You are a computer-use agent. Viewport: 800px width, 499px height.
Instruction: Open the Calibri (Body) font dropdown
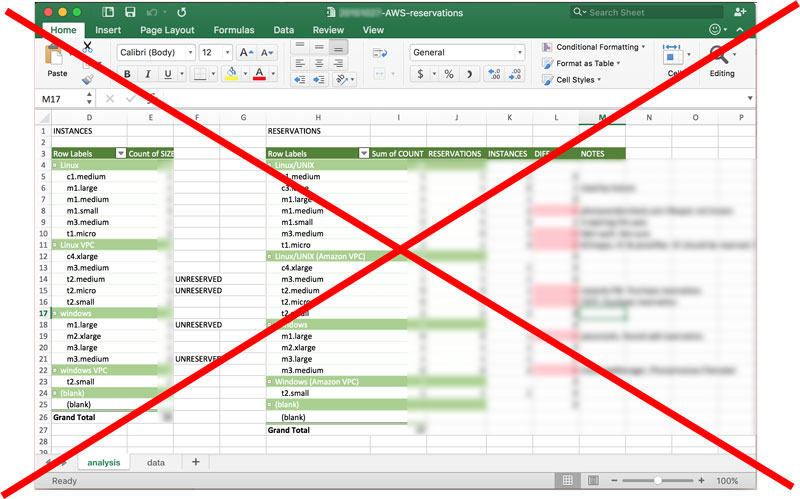(190, 53)
